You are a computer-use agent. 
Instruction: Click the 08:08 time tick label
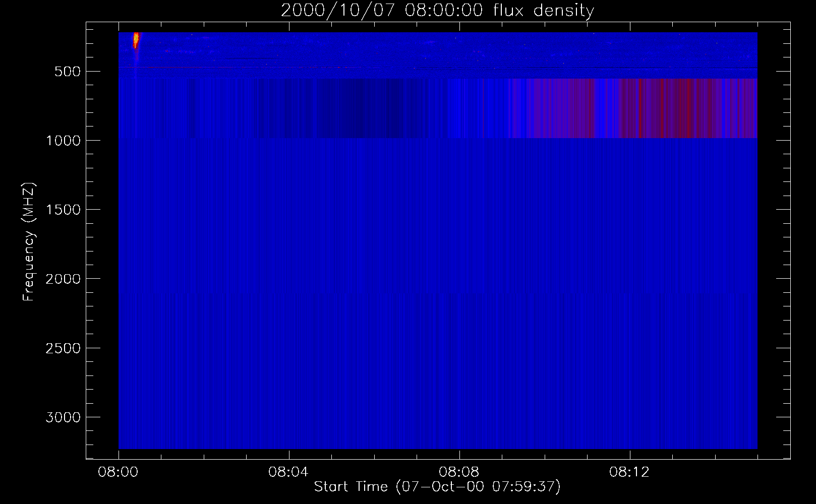pos(459,472)
